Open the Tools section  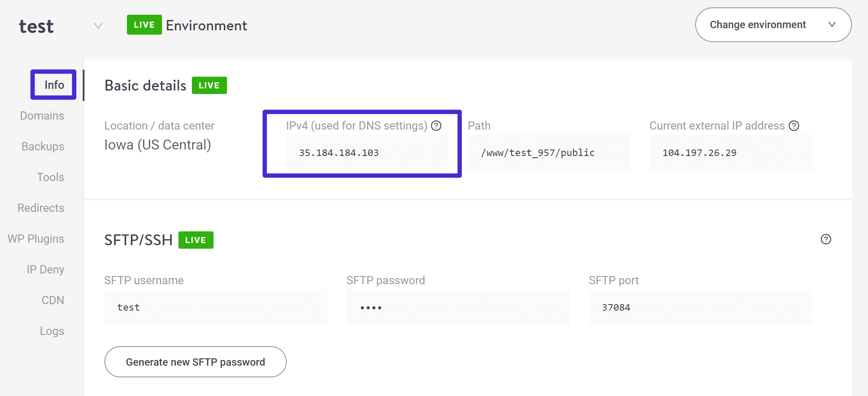tap(50, 177)
